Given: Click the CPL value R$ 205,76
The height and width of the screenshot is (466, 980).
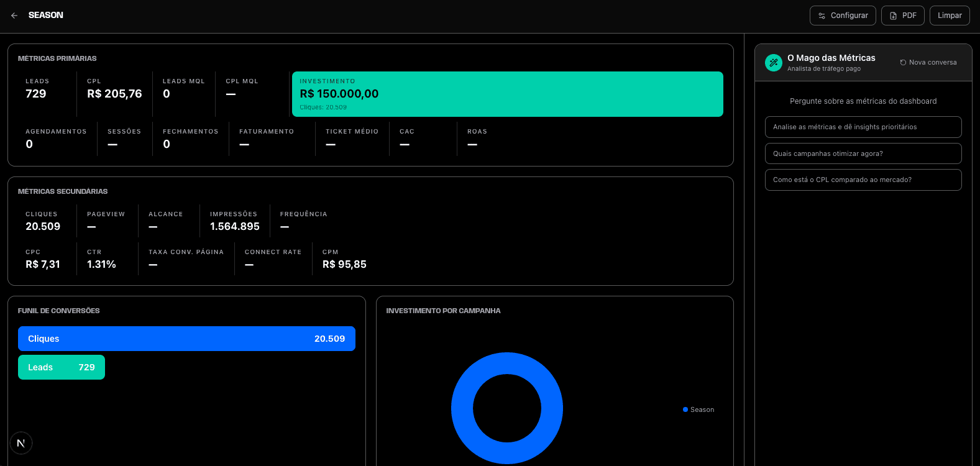Looking at the screenshot, I should tap(114, 94).
